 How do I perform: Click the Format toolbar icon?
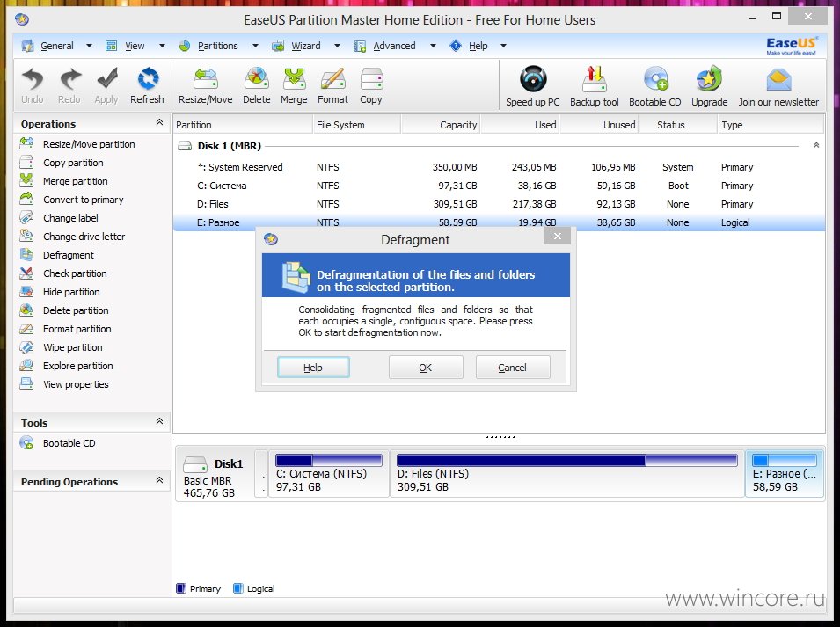click(332, 85)
